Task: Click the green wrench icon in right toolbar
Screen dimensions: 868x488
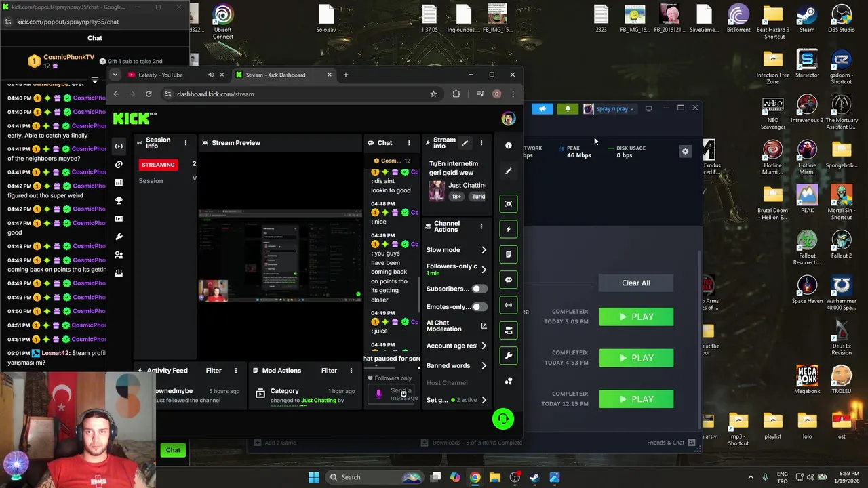Action: [x=509, y=356]
